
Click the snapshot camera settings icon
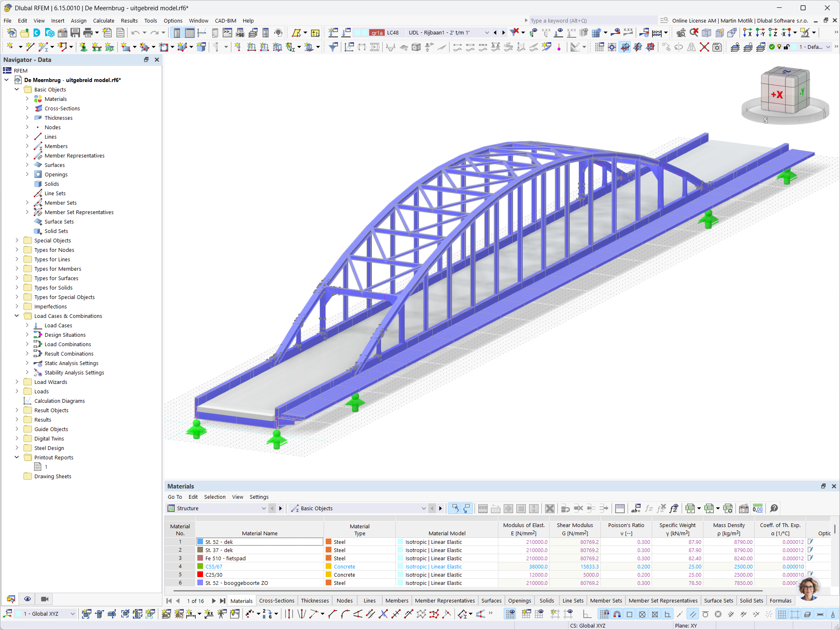[x=717, y=48]
